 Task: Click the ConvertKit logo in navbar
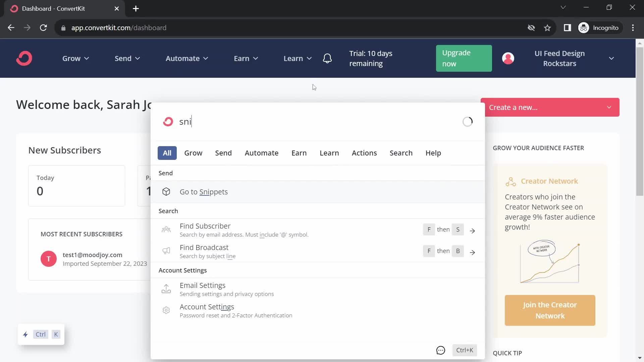[24, 58]
